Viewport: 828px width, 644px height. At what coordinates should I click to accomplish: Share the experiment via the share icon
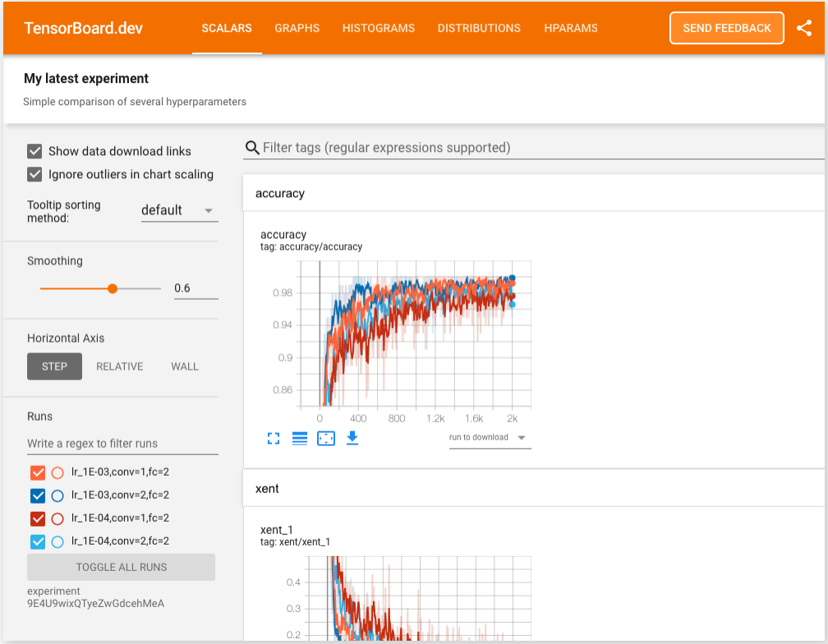[x=804, y=28]
